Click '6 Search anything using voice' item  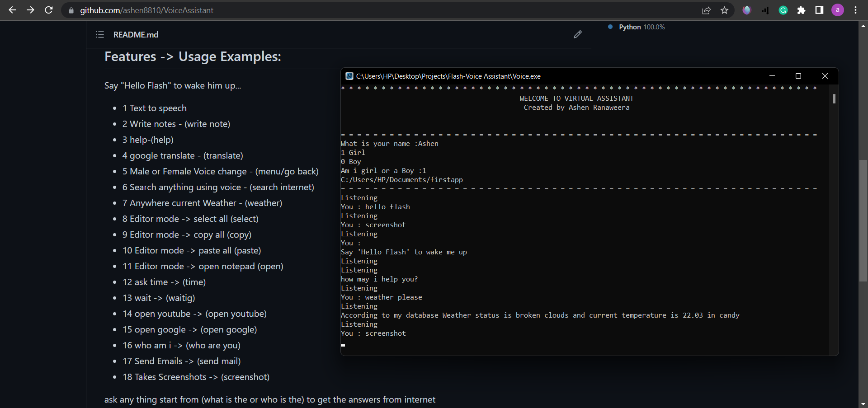click(218, 187)
